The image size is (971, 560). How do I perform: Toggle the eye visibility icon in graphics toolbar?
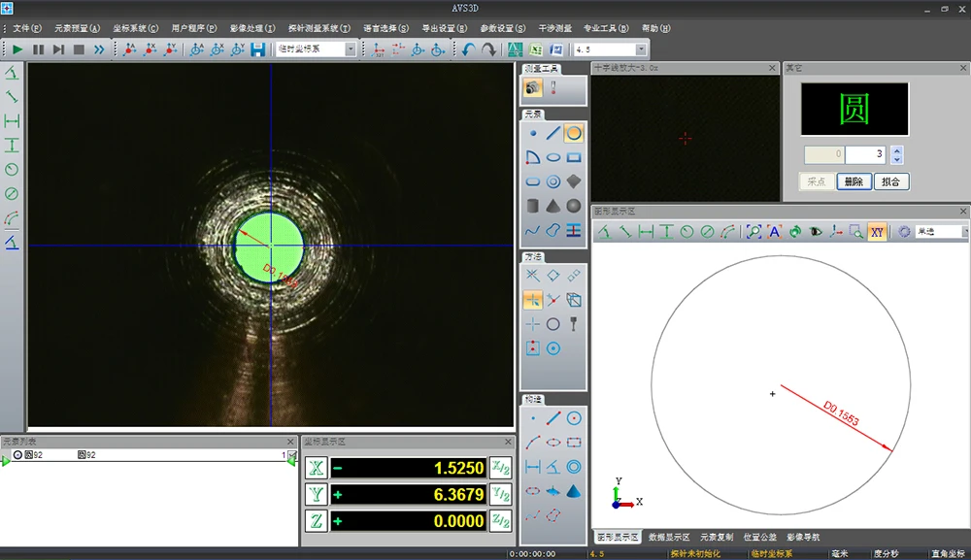click(x=815, y=232)
